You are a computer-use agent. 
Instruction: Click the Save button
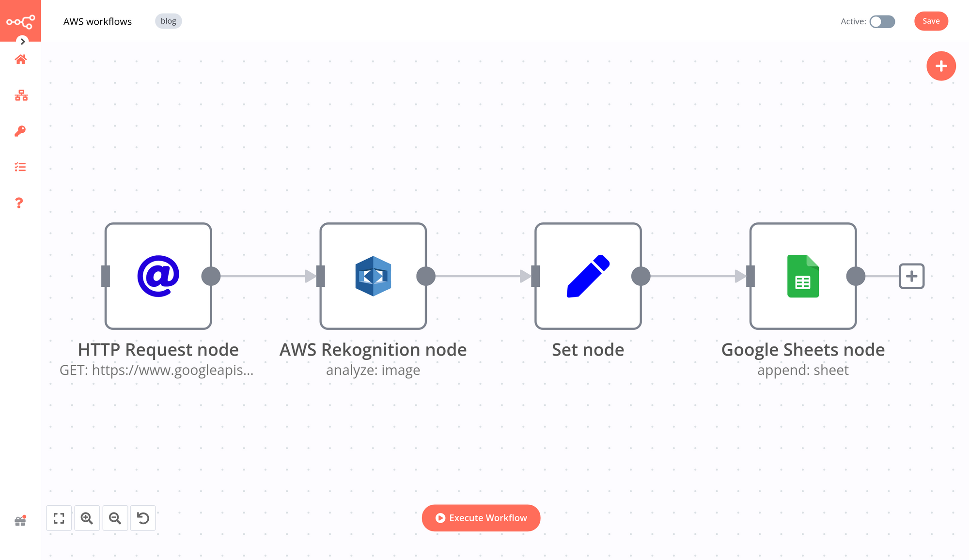(x=931, y=21)
